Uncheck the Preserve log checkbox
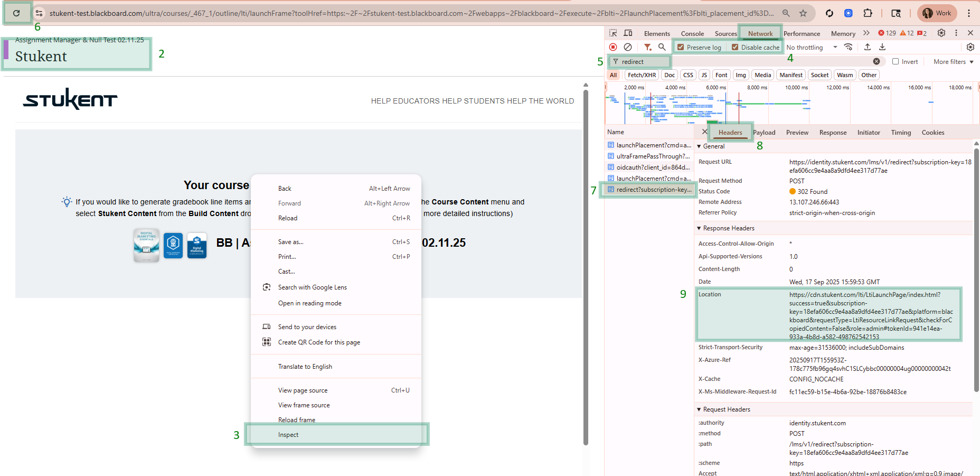The height and width of the screenshot is (476, 980). [681, 47]
